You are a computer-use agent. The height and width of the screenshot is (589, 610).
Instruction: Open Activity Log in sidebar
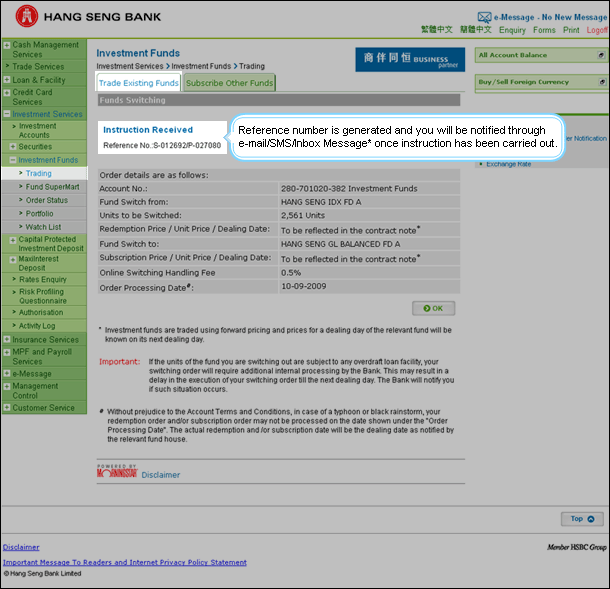point(37,326)
